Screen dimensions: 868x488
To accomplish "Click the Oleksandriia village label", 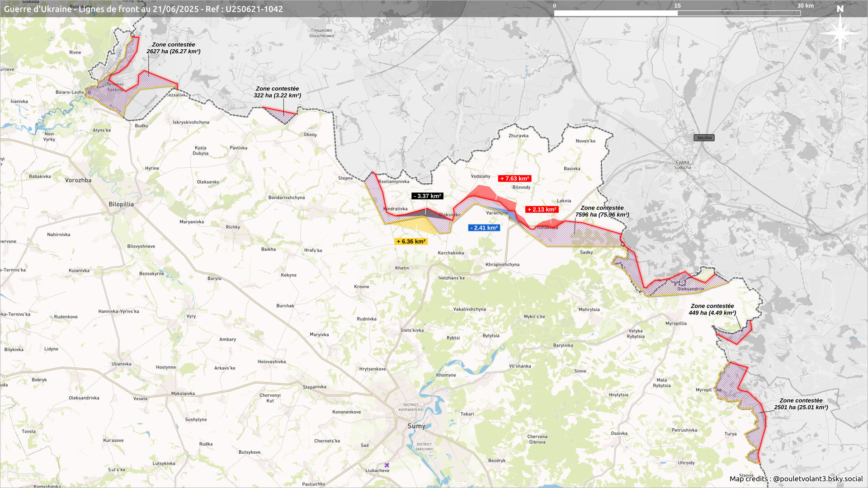I will (x=690, y=289).
